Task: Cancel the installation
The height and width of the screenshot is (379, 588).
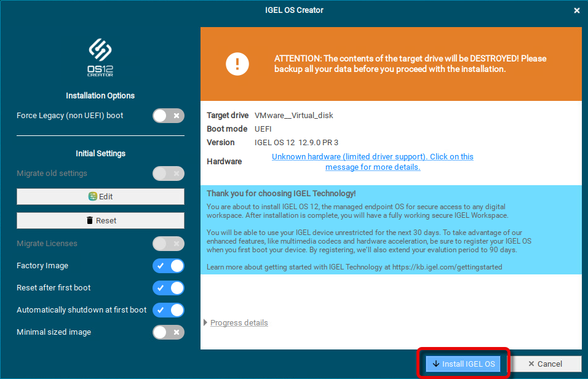Action: pyautogui.click(x=545, y=364)
